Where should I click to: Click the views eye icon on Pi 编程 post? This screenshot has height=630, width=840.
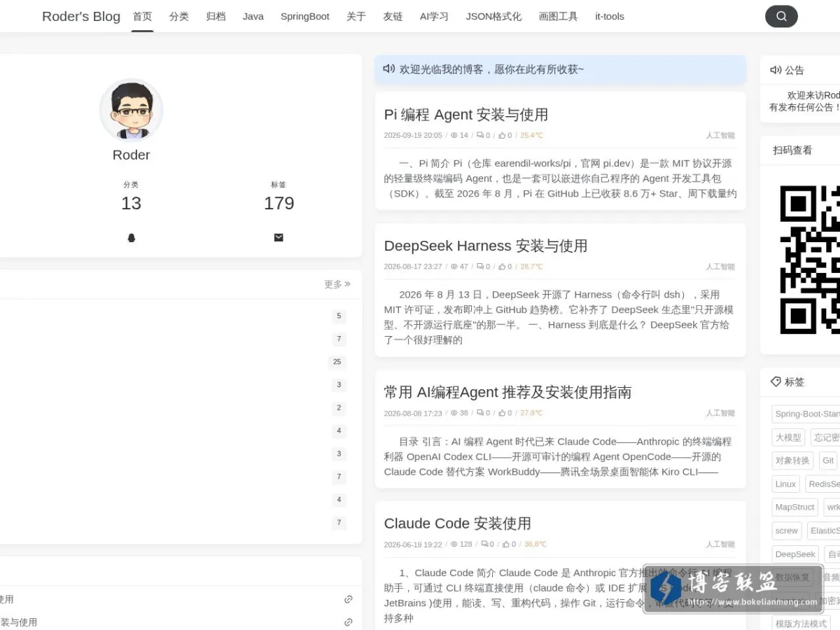click(x=454, y=136)
